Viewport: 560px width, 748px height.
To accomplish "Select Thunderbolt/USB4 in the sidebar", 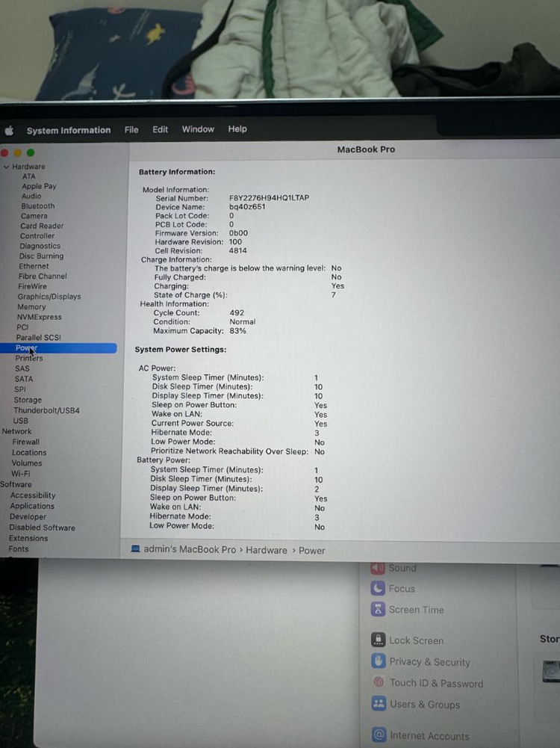I will pos(47,411).
